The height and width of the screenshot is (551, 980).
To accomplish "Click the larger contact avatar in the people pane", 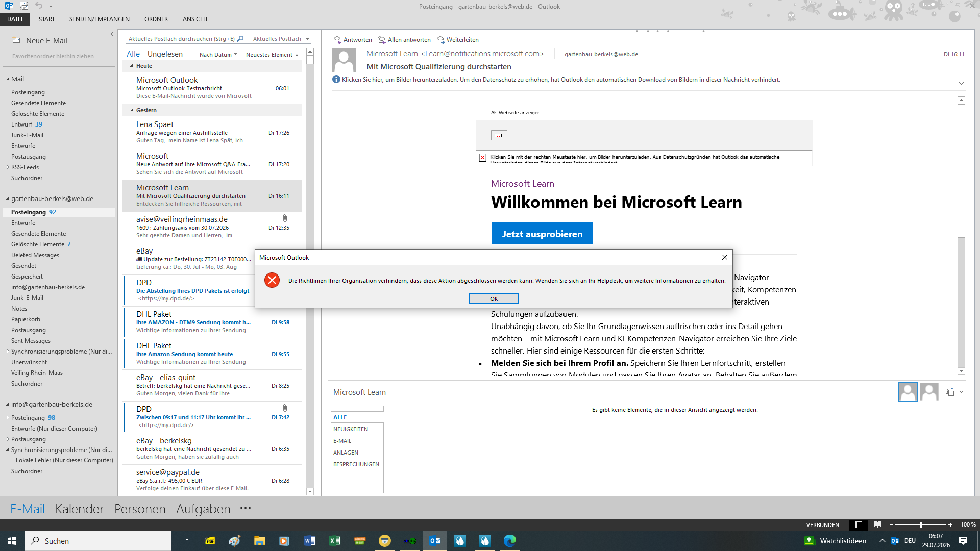I will [908, 392].
